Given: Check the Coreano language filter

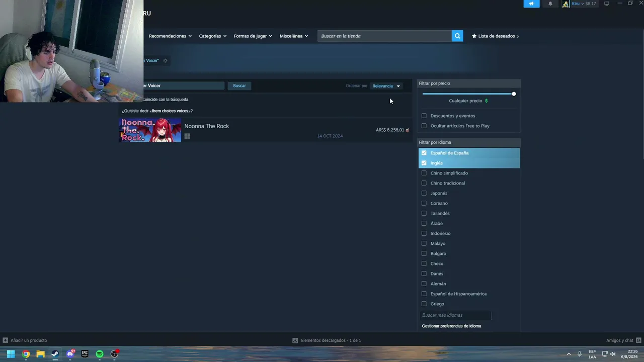Looking at the screenshot, I should pyautogui.click(x=424, y=203).
